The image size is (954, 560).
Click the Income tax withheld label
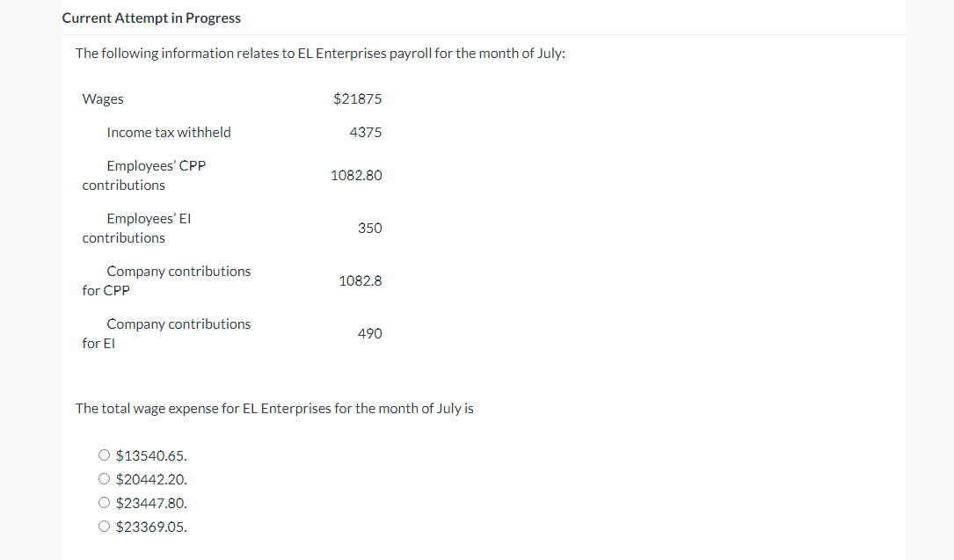[169, 133]
